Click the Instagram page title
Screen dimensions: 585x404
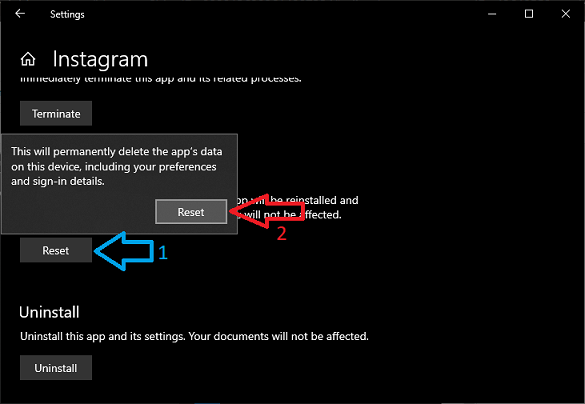click(100, 59)
